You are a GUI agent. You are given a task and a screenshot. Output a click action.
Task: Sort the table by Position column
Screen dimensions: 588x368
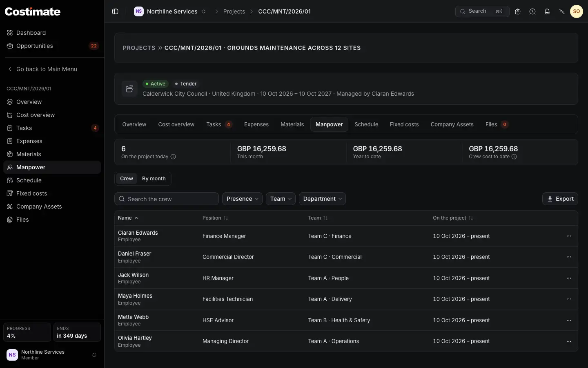[x=215, y=218]
